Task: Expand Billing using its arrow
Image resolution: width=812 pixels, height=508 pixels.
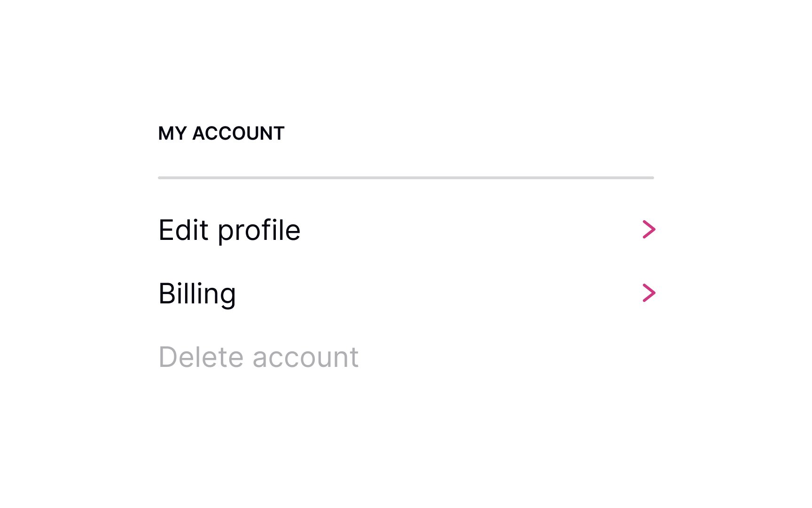Action: point(649,293)
